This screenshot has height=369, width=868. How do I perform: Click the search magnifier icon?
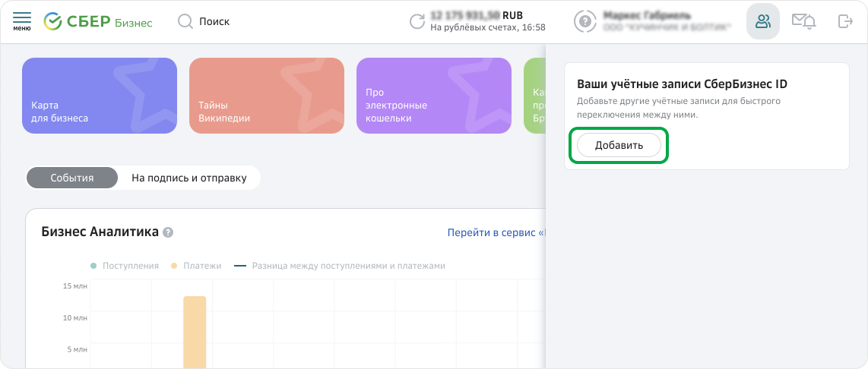(185, 22)
